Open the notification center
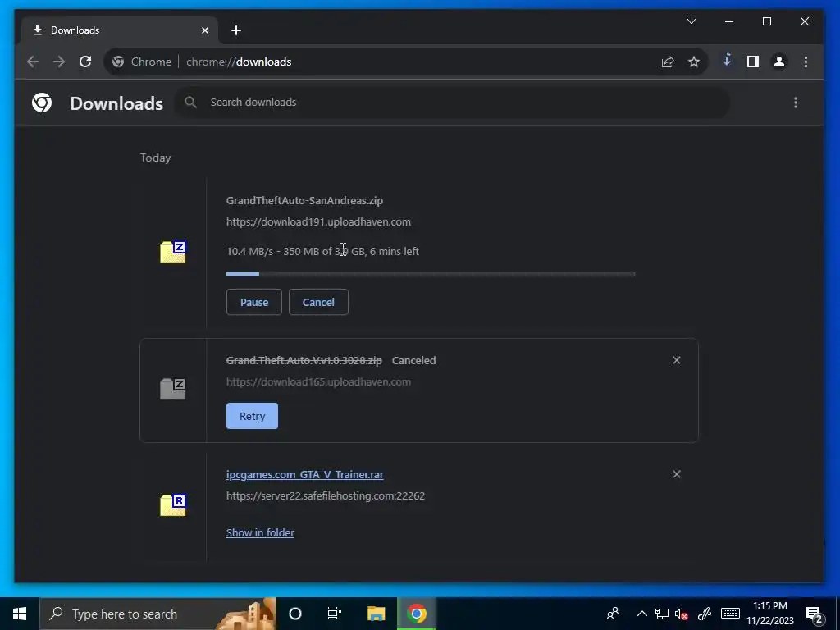The image size is (840, 630). (815, 614)
